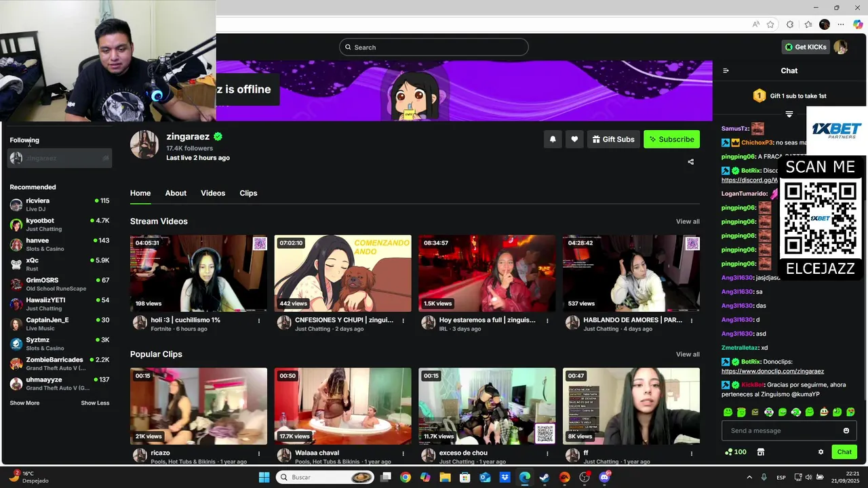Click the notification bell icon for zingaraez

(x=553, y=139)
